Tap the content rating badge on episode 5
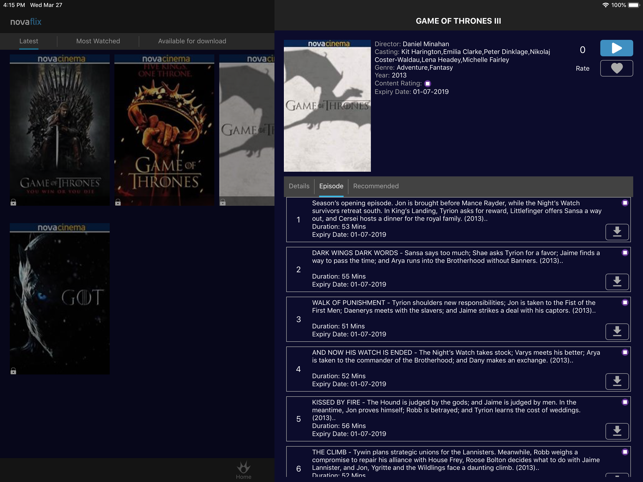643x482 pixels. 625,402
